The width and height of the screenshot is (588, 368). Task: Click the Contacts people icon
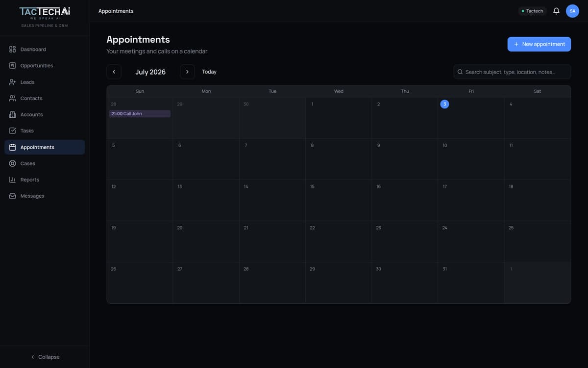(x=13, y=98)
